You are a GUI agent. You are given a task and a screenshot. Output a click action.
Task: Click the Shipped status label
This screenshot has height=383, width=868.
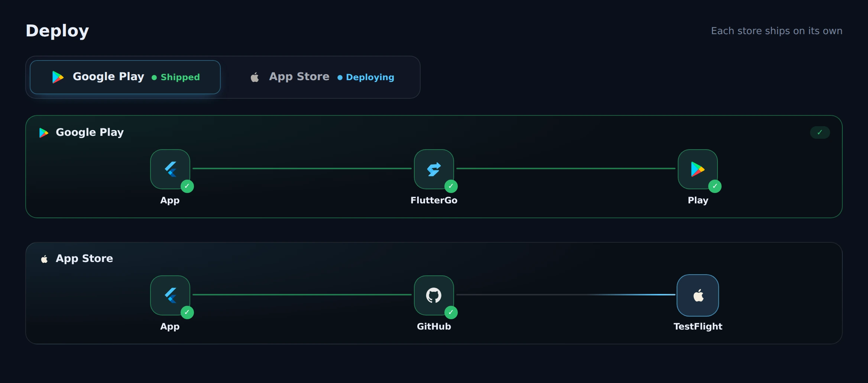pyautogui.click(x=180, y=77)
